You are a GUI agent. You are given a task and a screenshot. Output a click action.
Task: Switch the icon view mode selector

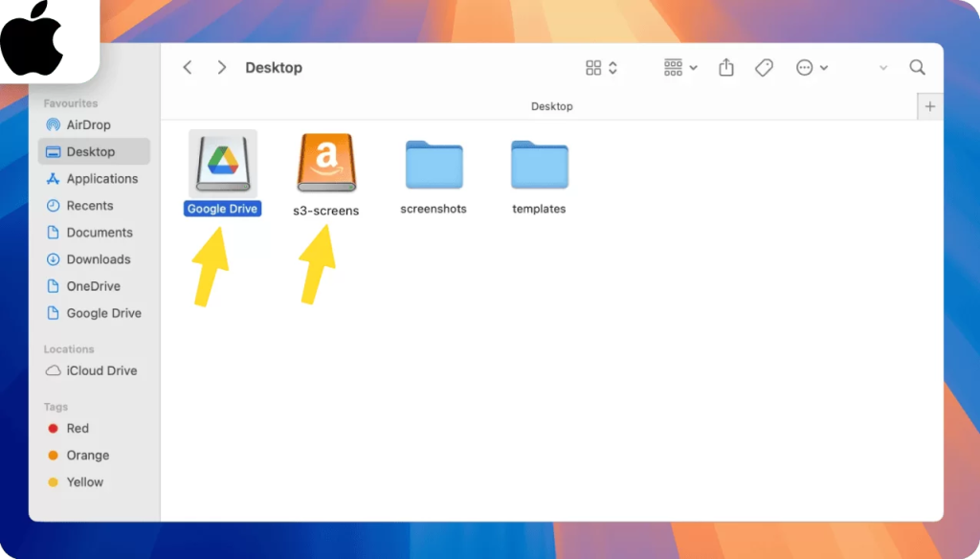pyautogui.click(x=601, y=68)
